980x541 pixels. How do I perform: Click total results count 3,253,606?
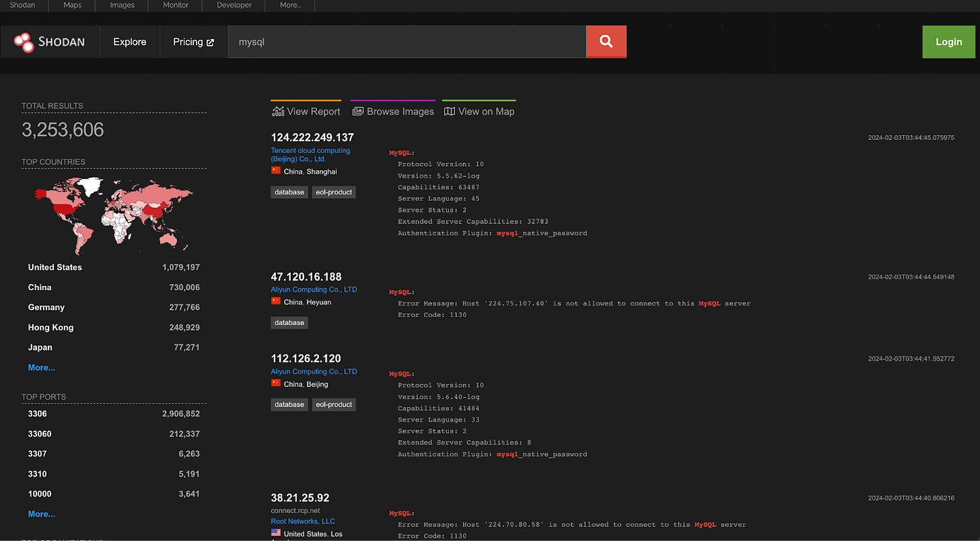63,130
